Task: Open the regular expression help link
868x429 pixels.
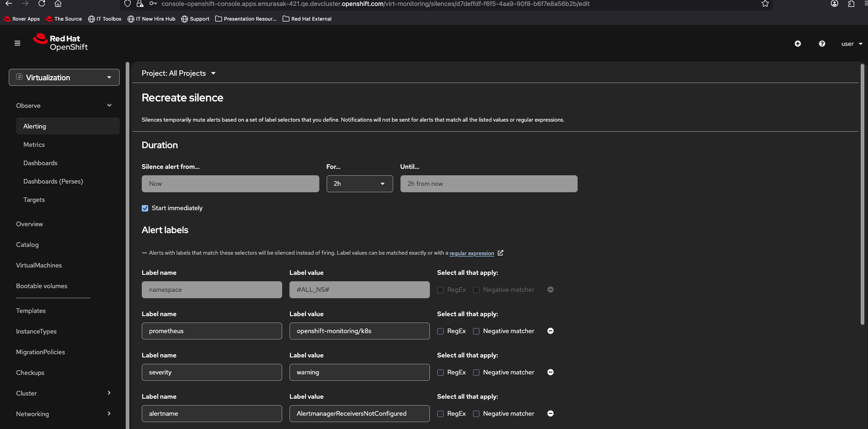Action: coord(472,253)
